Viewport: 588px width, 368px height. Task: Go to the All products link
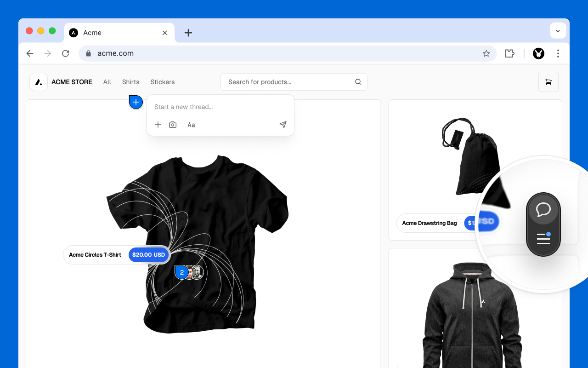click(107, 82)
